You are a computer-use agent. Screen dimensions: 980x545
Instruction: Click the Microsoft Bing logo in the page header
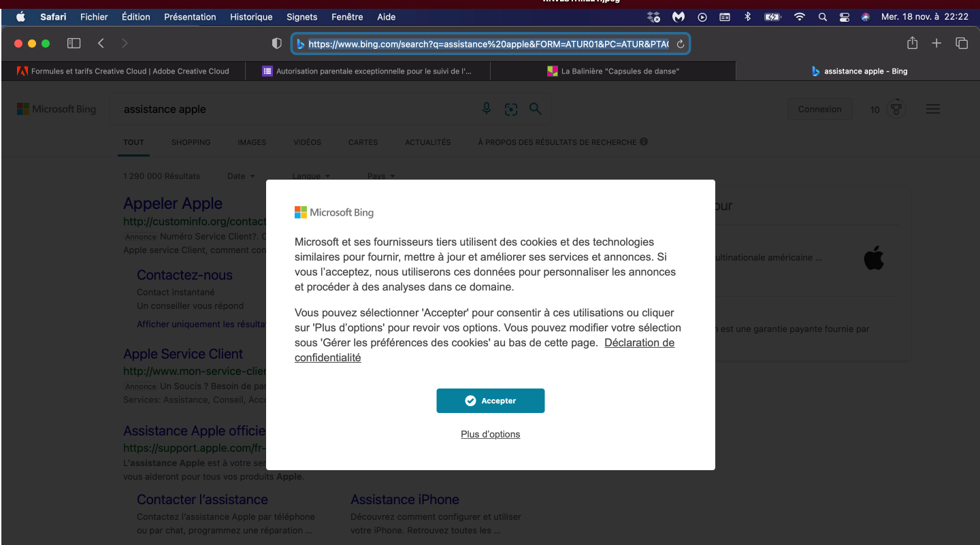[56, 109]
